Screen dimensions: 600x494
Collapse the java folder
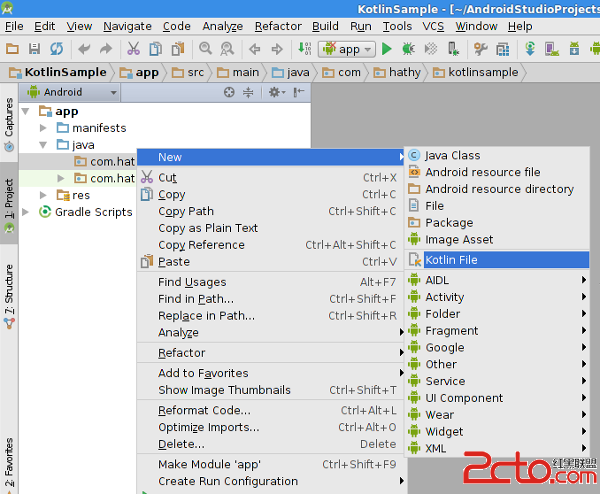coord(43,145)
